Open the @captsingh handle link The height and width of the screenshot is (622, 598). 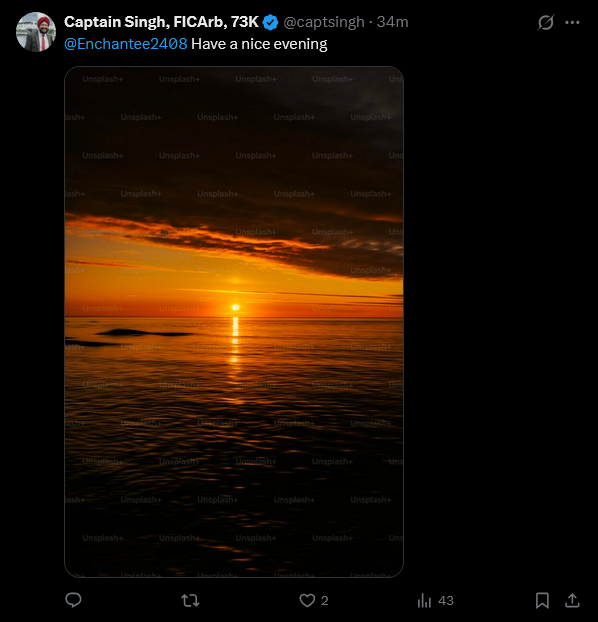[x=324, y=22]
